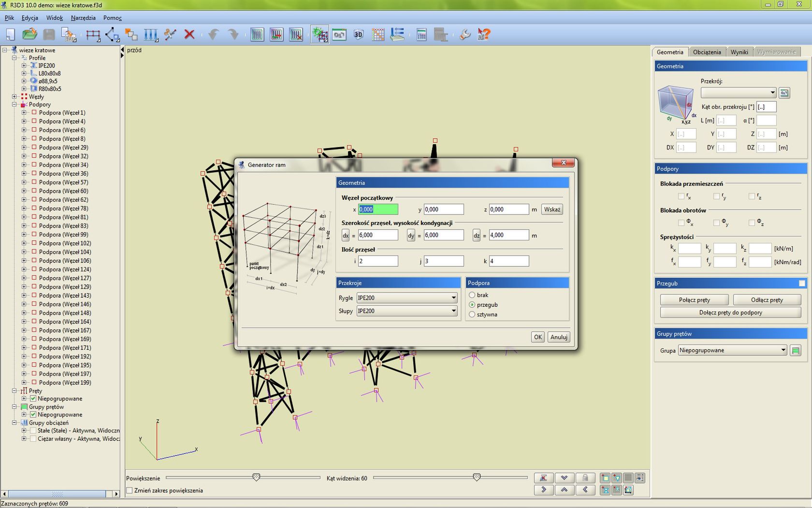Screen dimensions: 812x508
Task: Click the frame generator gear icon
Action: coord(319,34)
